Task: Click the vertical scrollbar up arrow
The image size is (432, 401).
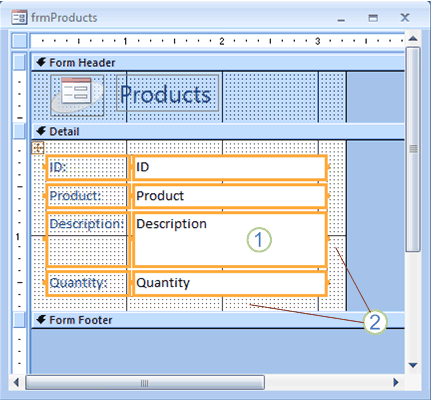Action: point(413,39)
